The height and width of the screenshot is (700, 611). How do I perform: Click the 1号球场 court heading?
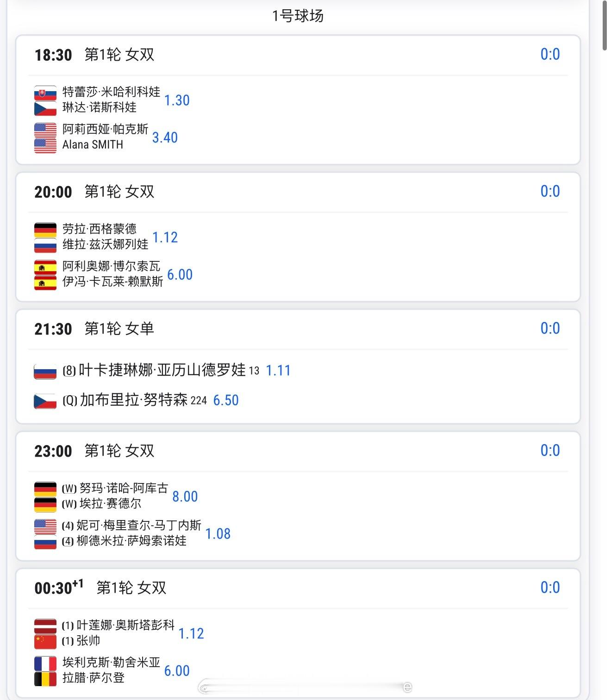298,16
